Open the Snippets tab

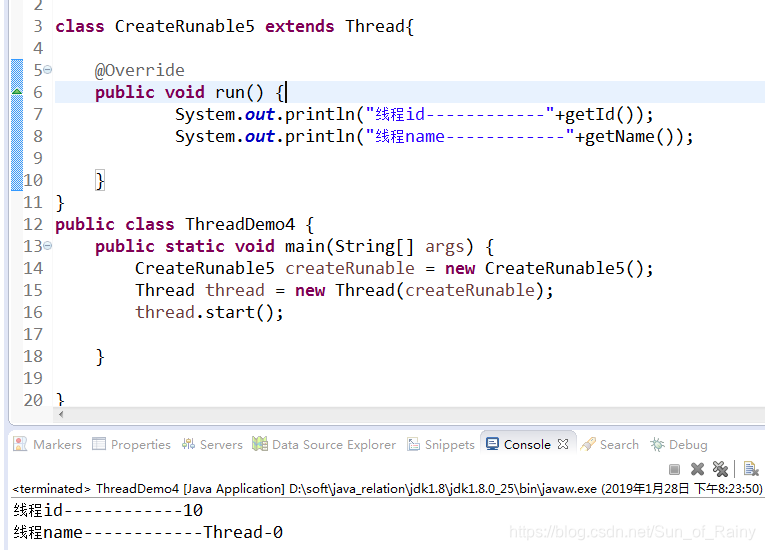tap(441, 445)
